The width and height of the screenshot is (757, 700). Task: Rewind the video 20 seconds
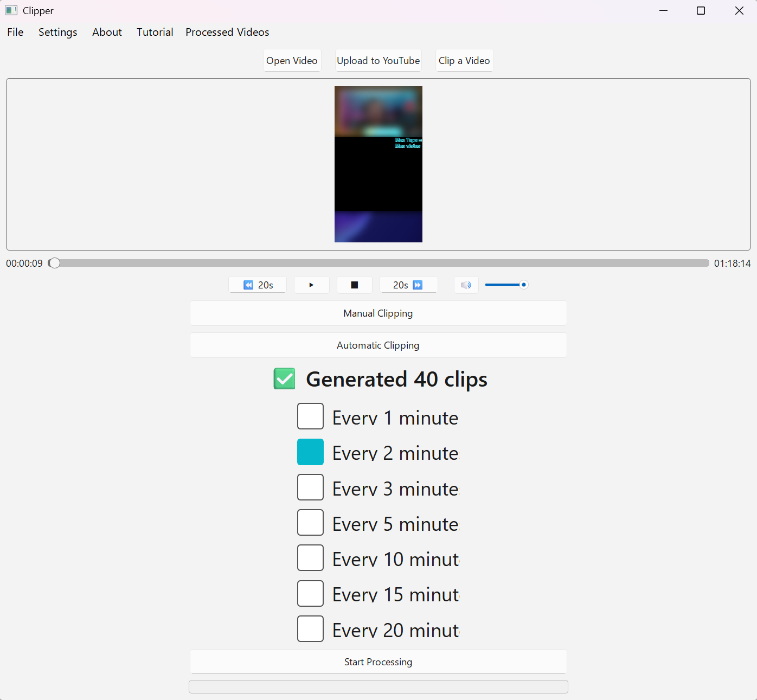tap(258, 284)
